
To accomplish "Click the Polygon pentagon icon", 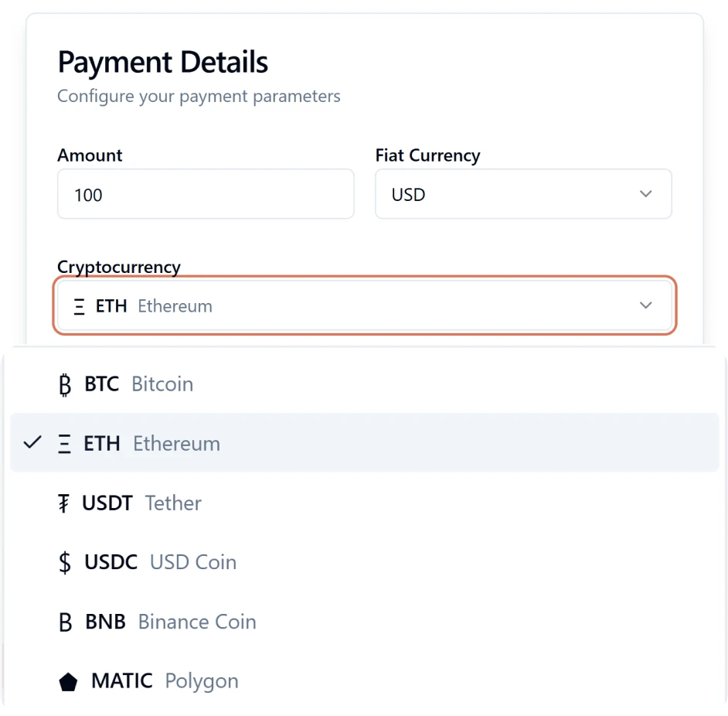I will pyautogui.click(x=68, y=681).
